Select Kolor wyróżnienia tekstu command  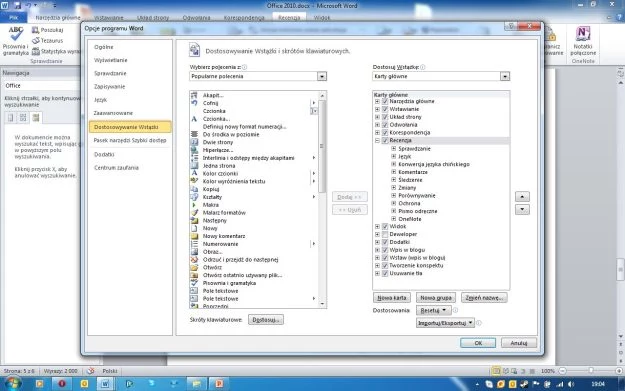[x=234, y=181]
